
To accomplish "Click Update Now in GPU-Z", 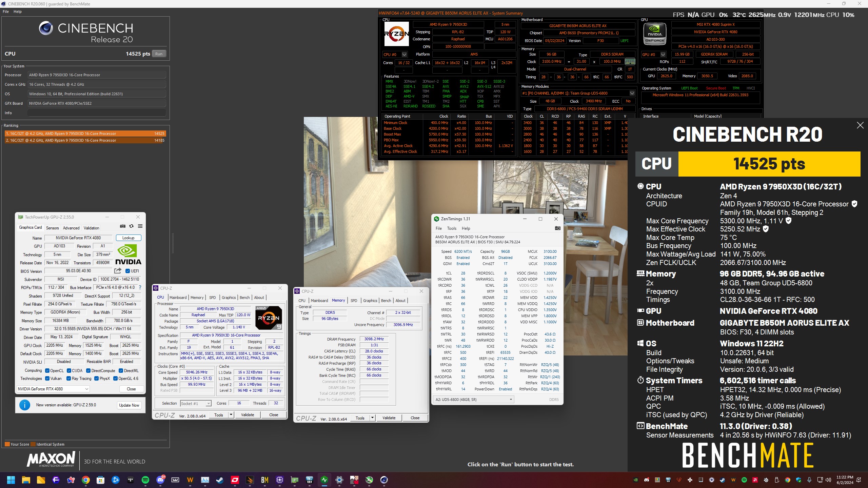I will [129, 405].
